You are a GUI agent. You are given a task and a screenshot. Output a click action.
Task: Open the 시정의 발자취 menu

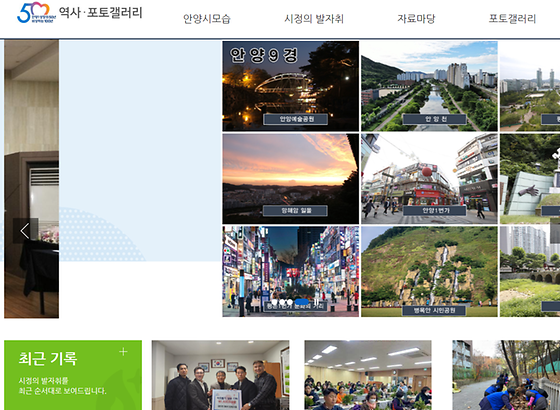[314, 19]
